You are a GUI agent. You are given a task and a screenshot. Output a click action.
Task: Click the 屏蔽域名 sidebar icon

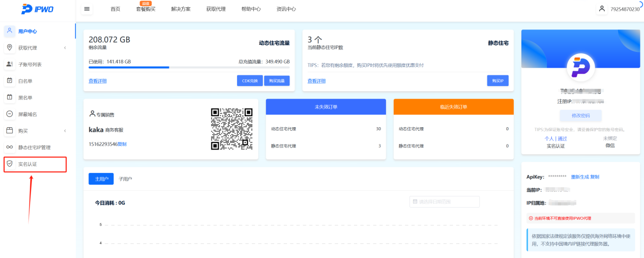(9, 114)
